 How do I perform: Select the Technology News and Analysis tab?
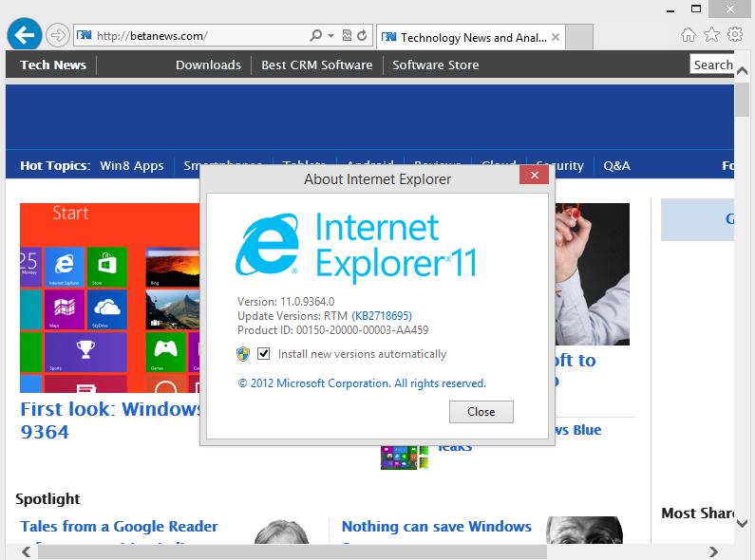(465, 37)
